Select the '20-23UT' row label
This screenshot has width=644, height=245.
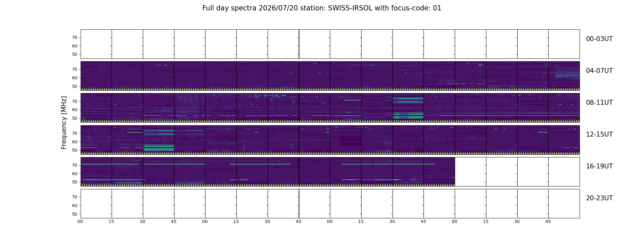[599, 198]
